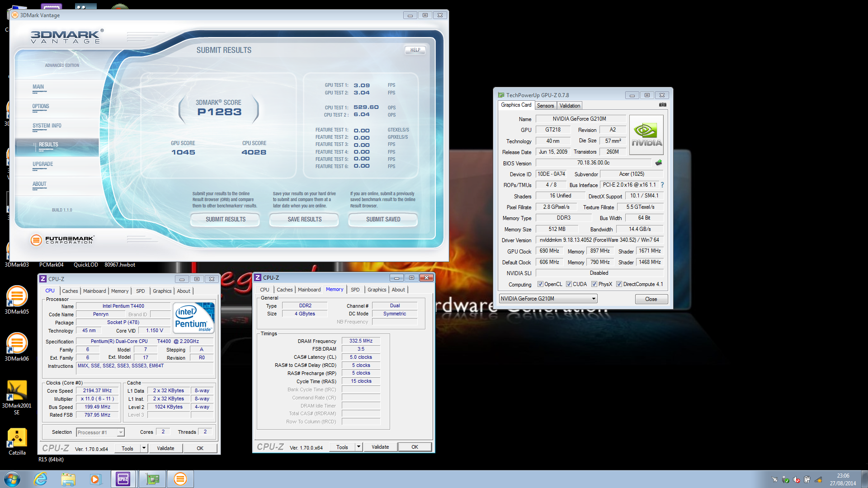Viewport: 868px width, 488px height.
Task: Open Windows Explorer from the taskbar
Action: [x=68, y=479]
